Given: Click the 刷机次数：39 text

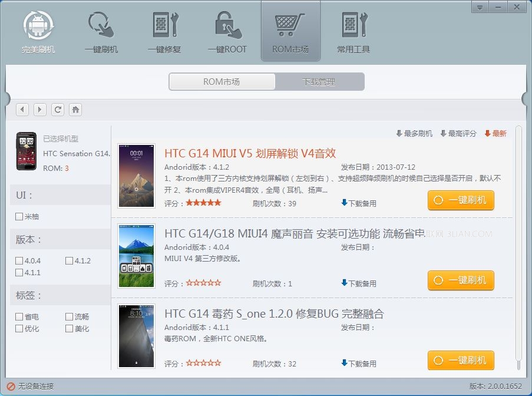Looking at the screenshot, I should click(x=274, y=204).
